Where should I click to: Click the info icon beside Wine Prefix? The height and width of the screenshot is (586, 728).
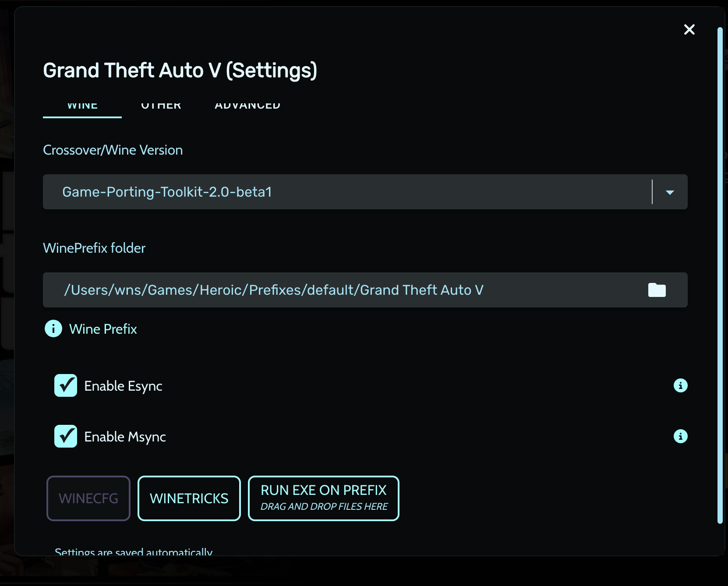tap(53, 328)
